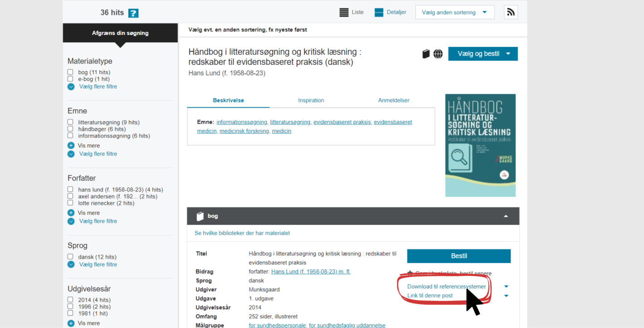Click the globe online-access icon
Viewport: 644px width, 328px height.
[x=438, y=54]
